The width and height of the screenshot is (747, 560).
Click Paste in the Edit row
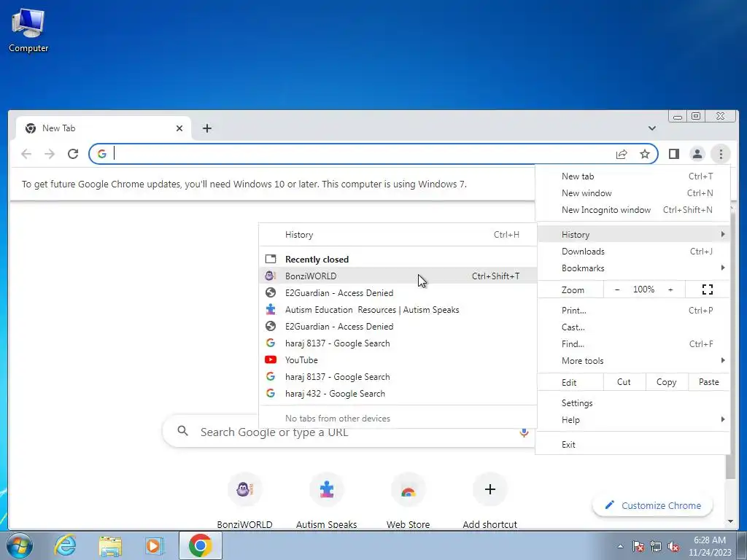point(708,382)
